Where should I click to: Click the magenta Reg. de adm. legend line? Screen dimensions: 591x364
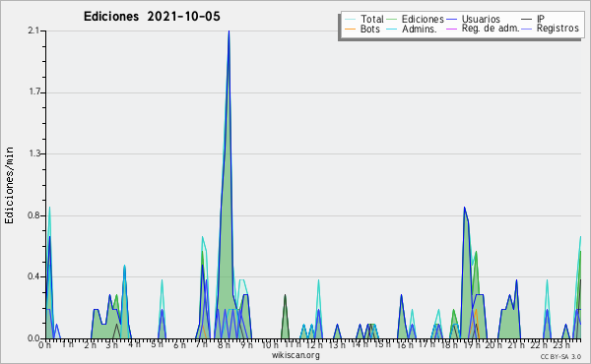tap(451, 29)
